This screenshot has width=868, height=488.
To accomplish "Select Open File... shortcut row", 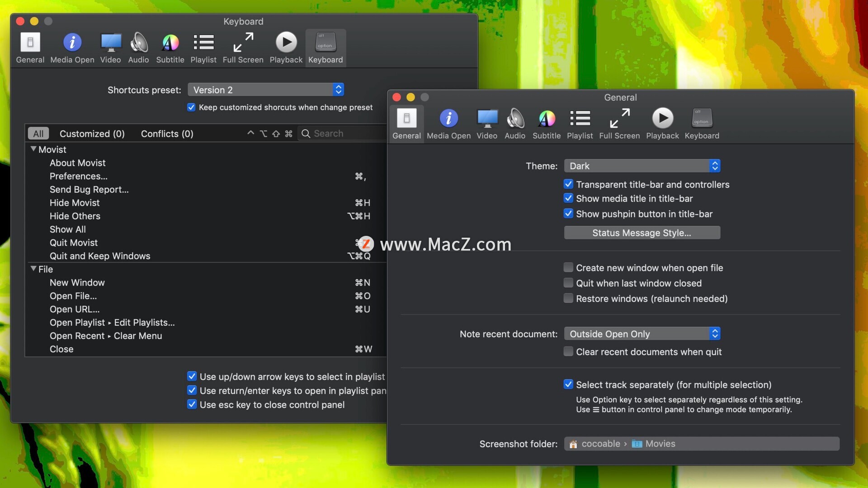I will click(x=206, y=296).
